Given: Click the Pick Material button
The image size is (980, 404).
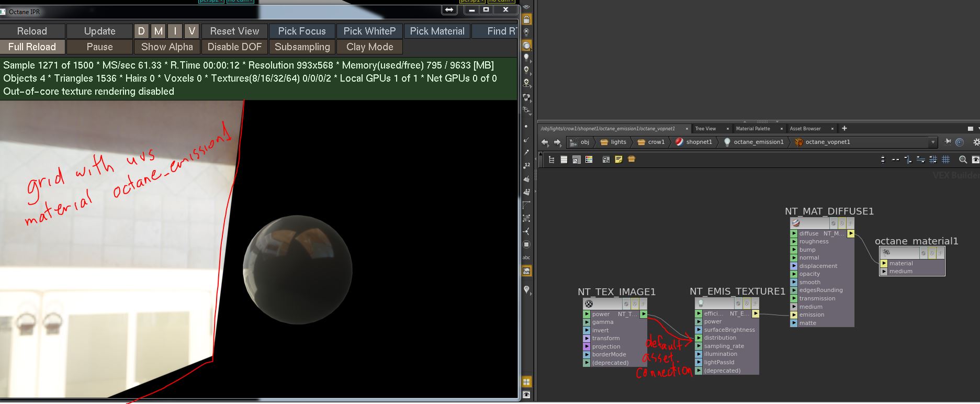Looking at the screenshot, I should pyautogui.click(x=437, y=31).
